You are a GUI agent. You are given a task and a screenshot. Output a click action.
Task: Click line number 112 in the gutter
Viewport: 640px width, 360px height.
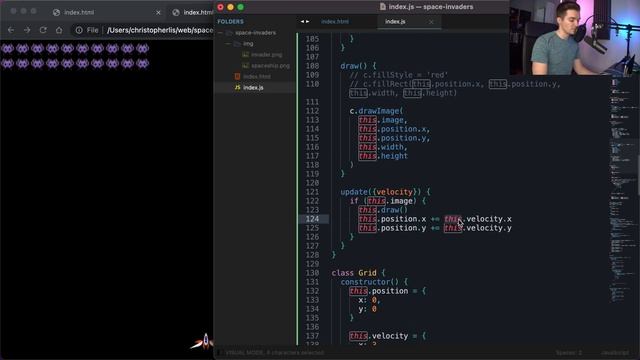pos(312,111)
